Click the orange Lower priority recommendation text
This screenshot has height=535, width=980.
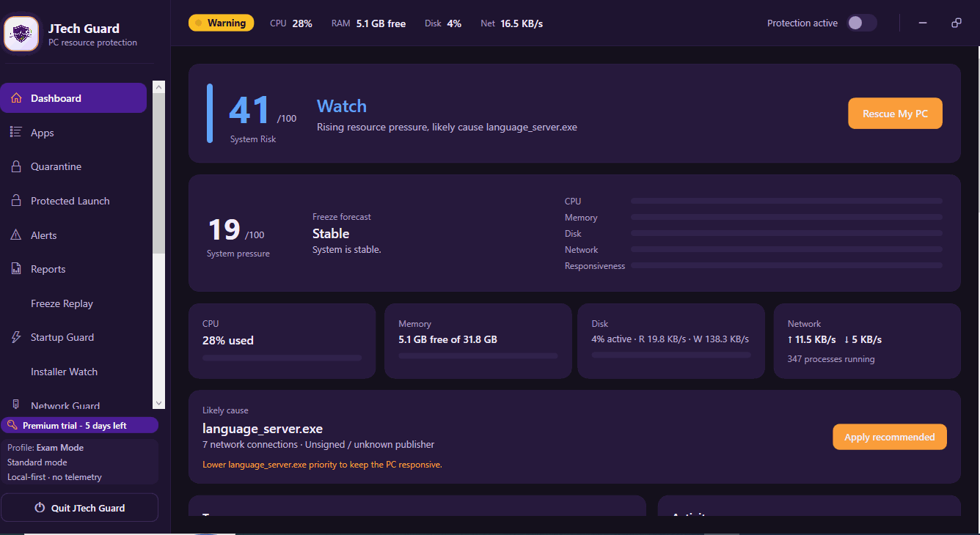coord(322,465)
